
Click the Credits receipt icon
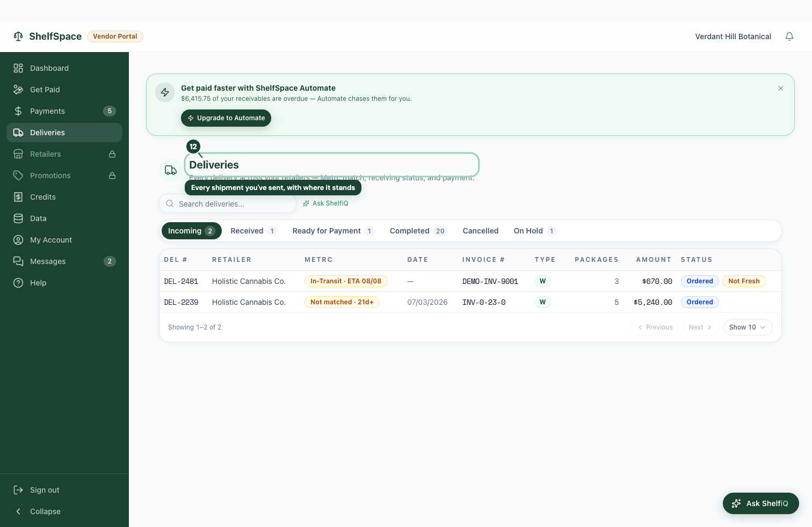(18, 197)
